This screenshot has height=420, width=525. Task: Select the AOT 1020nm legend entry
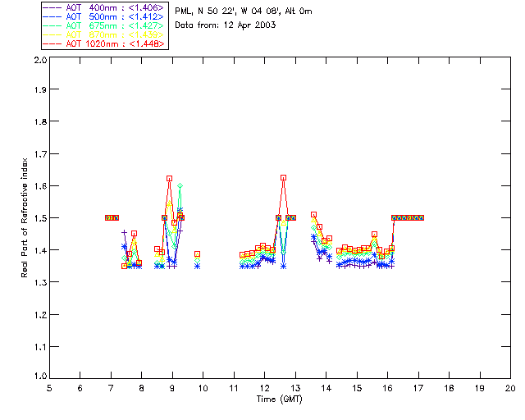103,43
